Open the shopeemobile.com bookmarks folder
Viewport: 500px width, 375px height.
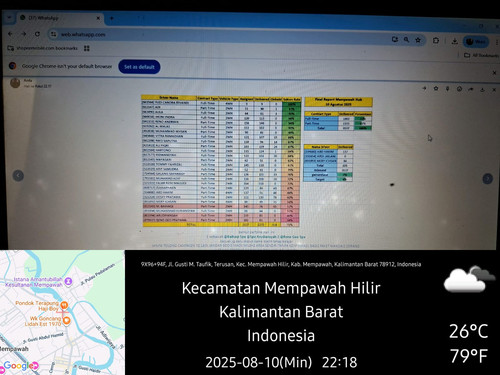coord(43,48)
